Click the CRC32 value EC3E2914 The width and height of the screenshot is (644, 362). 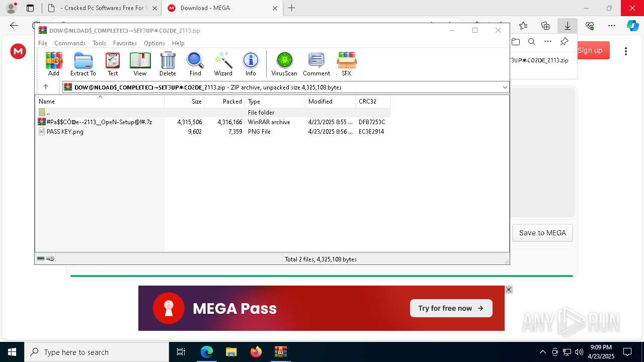point(371,132)
